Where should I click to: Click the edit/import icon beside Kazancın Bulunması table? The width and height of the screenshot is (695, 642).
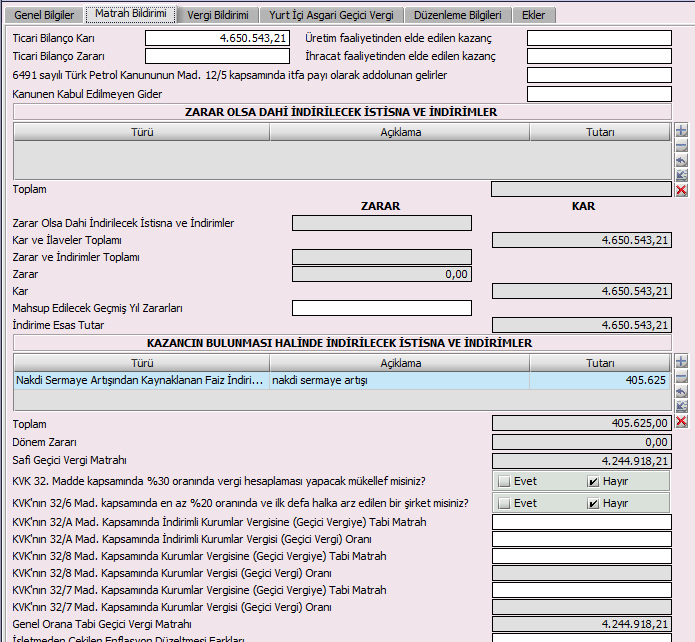(x=681, y=406)
